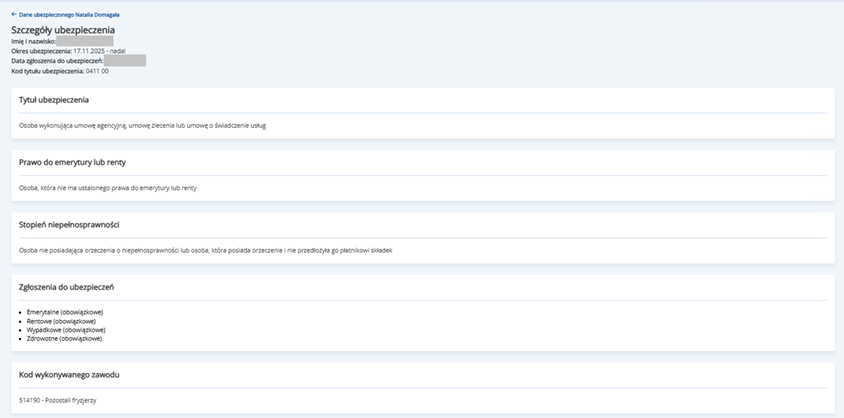This screenshot has height=418, width=844.
Task: Click the occupation code '514190 - Pozostali fryzjerzy'
Action: [x=58, y=401]
